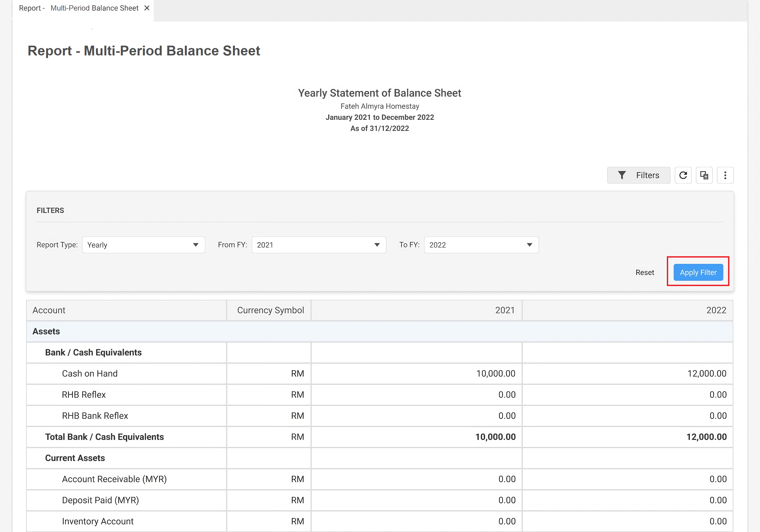Screen dimensions: 760x532
Task: Open the three-dot more options menu
Action: pyautogui.click(x=725, y=175)
